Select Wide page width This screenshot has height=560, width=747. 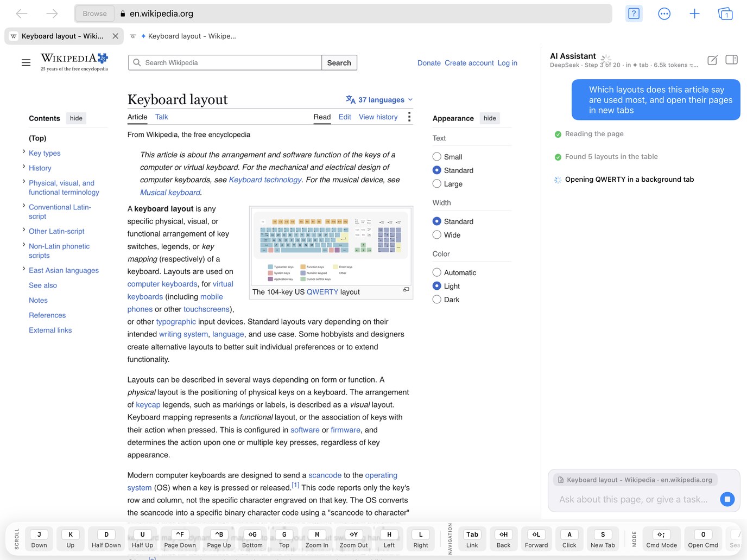click(x=437, y=235)
